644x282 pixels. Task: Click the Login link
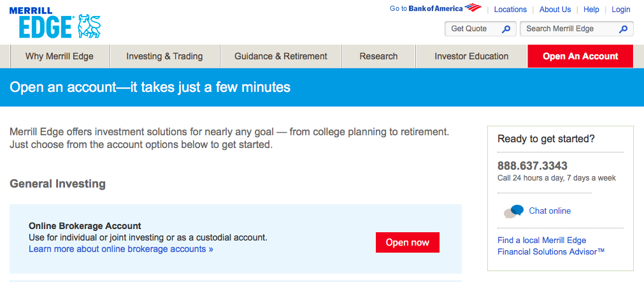tap(620, 10)
